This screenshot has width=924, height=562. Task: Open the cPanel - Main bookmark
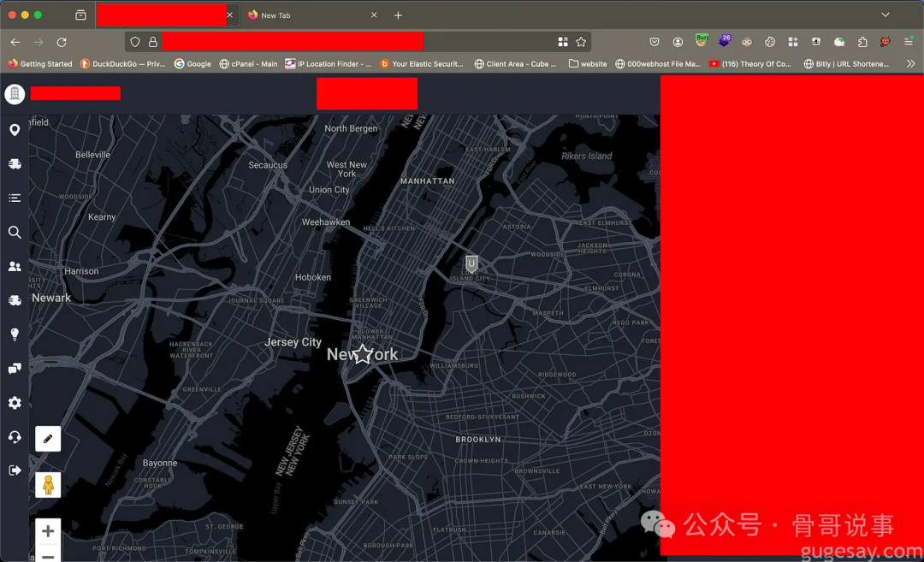[248, 63]
